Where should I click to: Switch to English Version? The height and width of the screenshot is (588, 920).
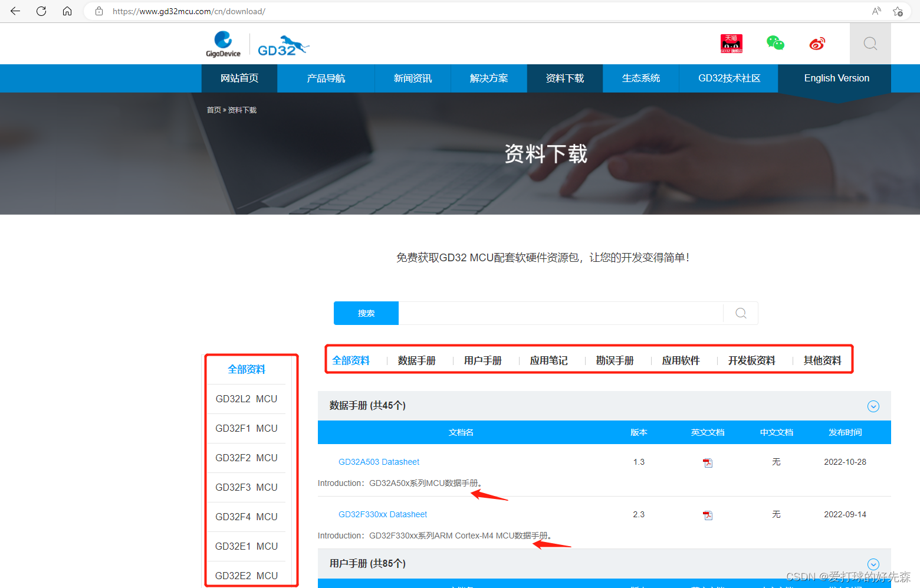[x=836, y=78]
